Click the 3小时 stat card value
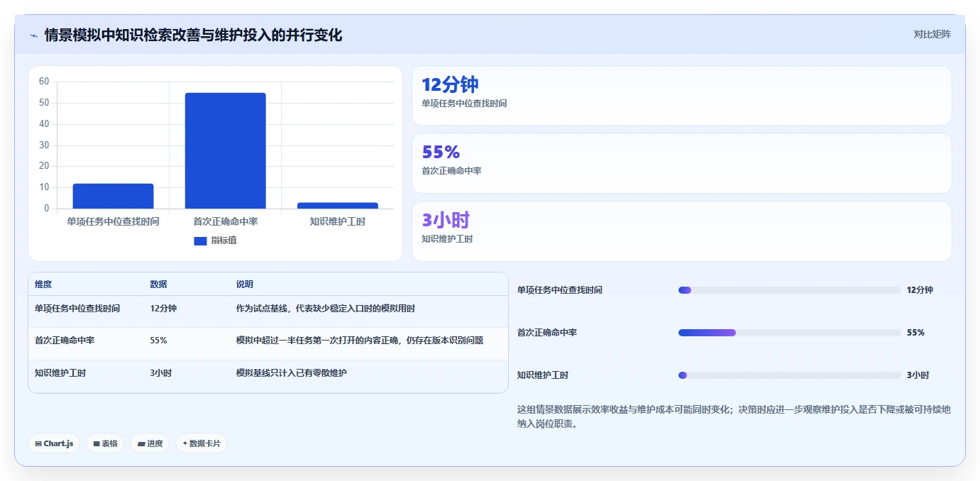 click(x=446, y=220)
